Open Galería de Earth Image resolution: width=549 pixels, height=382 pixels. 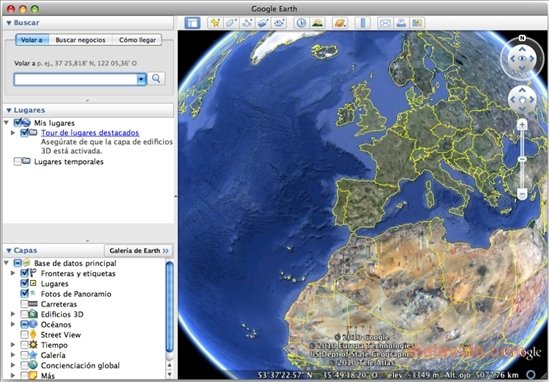pos(139,250)
